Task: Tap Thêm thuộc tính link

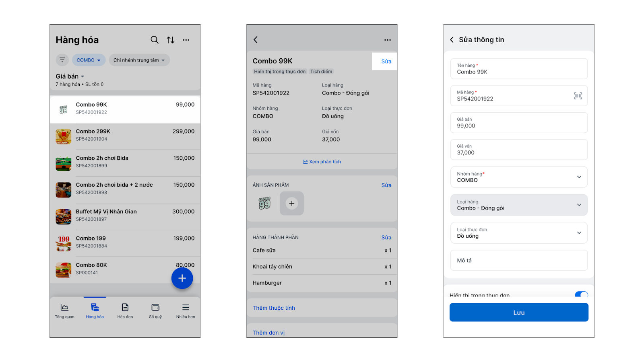Action: point(274,308)
